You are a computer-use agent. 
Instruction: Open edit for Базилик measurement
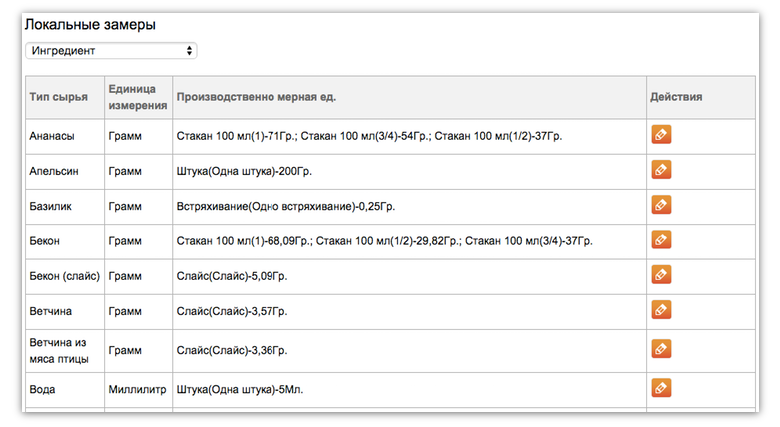click(x=661, y=205)
